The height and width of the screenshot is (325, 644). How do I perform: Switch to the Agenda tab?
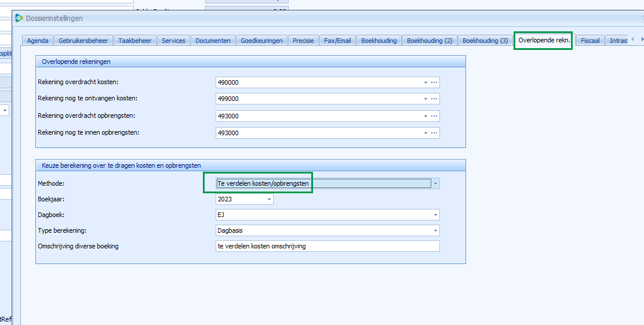tap(38, 41)
